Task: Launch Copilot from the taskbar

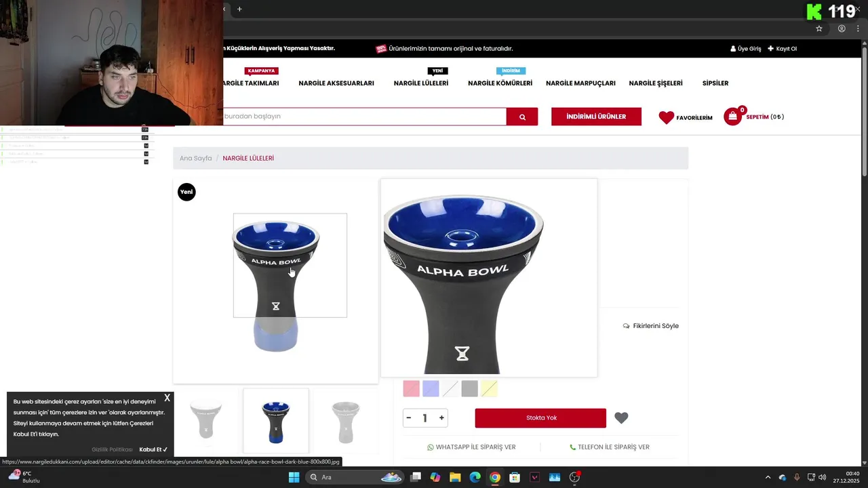Action: (435, 477)
